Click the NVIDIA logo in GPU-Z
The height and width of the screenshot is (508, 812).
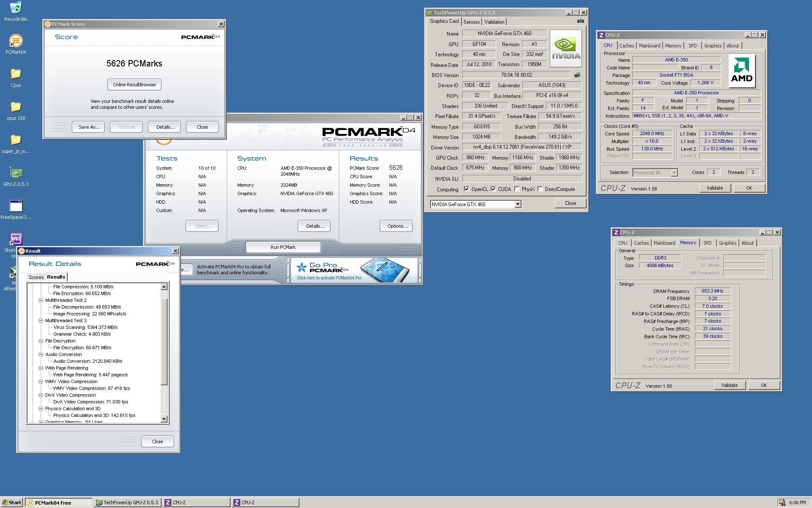pos(566,49)
